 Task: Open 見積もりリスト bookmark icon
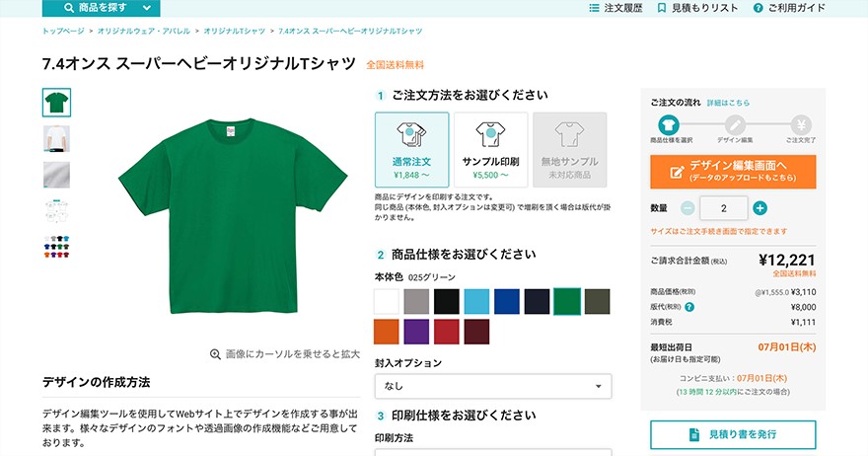pyautogui.click(x=661, y=8)
